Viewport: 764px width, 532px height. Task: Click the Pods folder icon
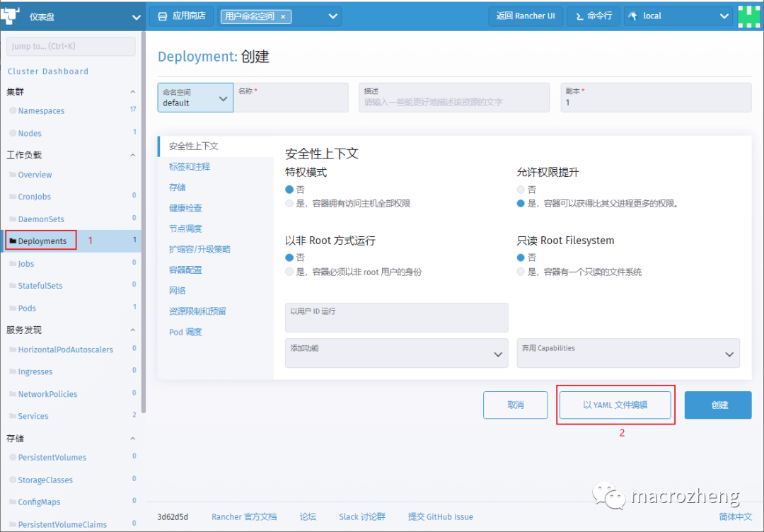click(x=13, y=308)
